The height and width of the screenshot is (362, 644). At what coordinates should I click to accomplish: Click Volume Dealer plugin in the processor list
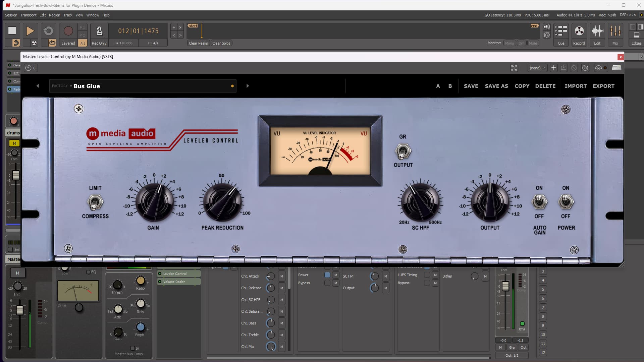point(179,282)
